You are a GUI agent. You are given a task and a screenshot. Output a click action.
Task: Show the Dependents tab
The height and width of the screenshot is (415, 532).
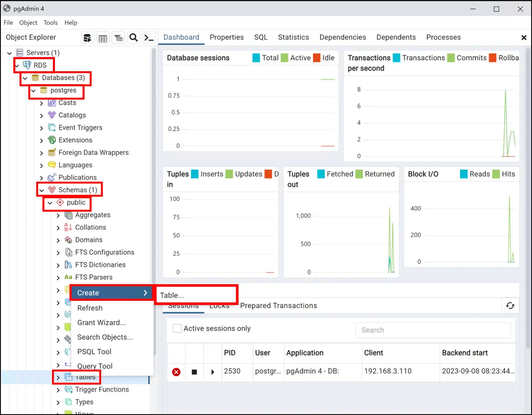[396, 37]
